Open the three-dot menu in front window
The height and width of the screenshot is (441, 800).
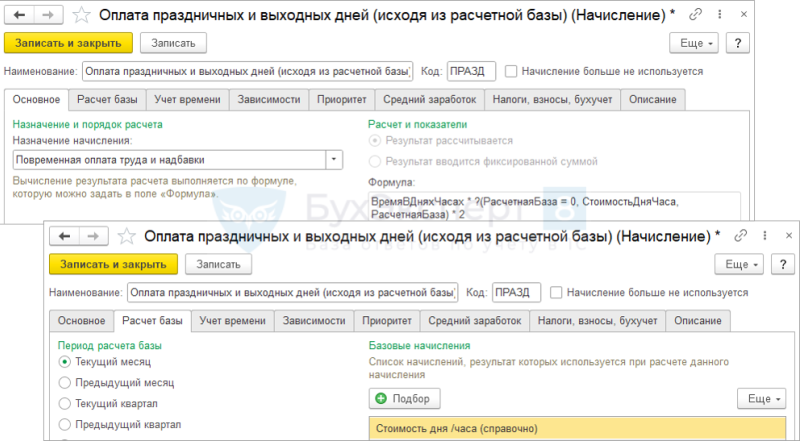click(764, 236)
